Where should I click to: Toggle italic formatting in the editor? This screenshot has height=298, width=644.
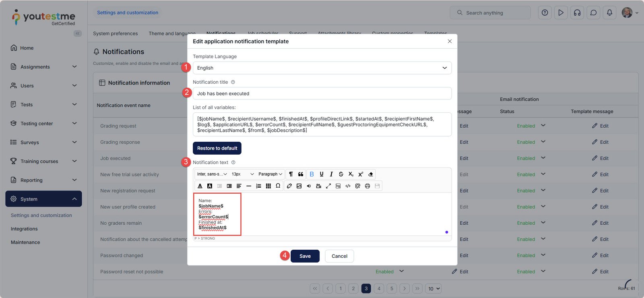[x=331, y=174]
